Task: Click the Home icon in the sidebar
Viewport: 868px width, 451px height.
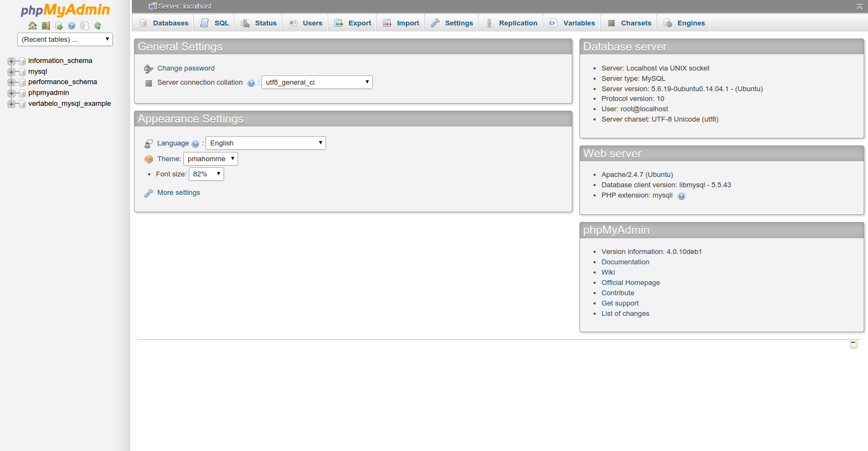Action: click(x=33, y=26)
